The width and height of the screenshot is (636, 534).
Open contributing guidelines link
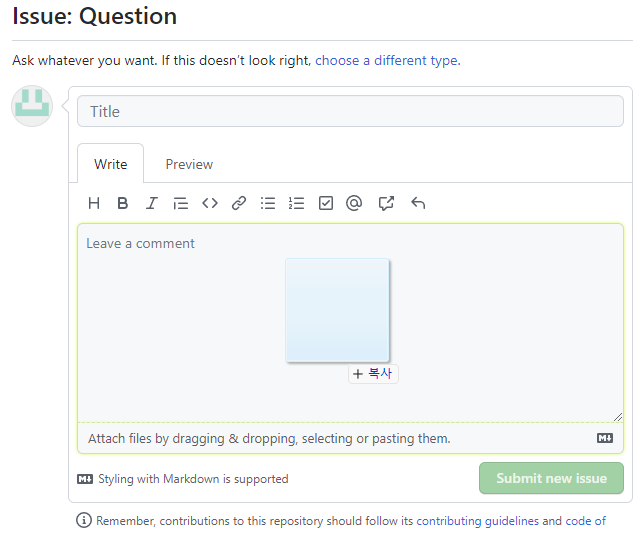point(477,521)
